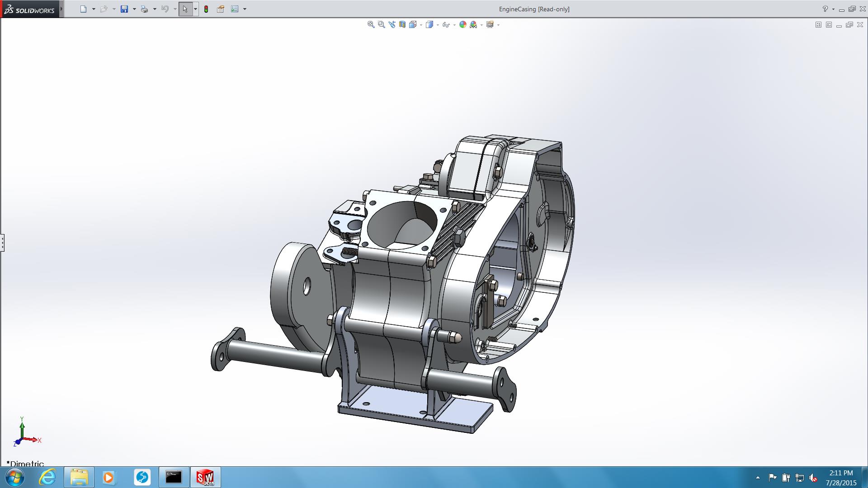
Task: Click Edit Appearance color ball icon
Action: click(462, 25)
